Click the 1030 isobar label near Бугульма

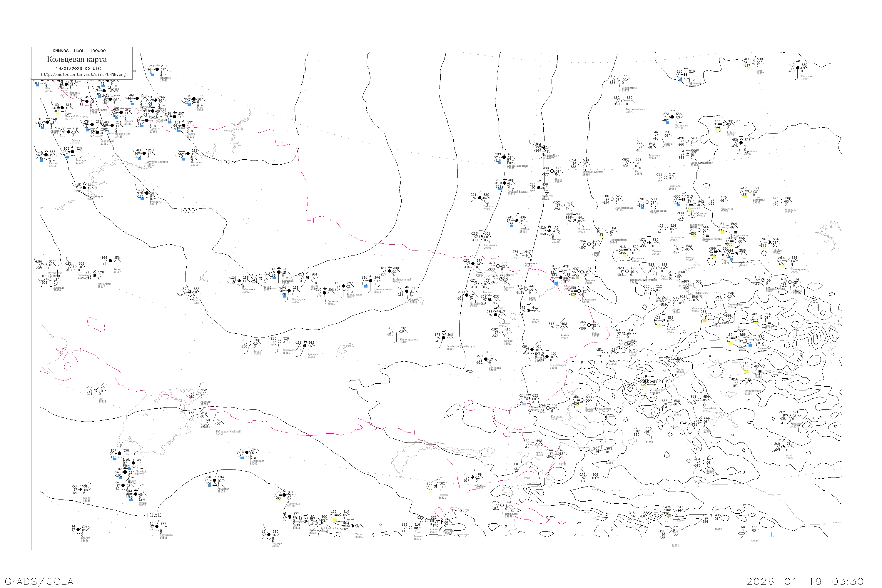click(x=187, y=211)
